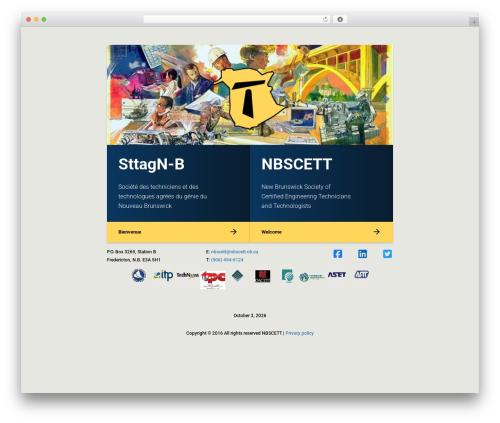Viewport: 500px width, 423px height.
Task: Open the Privacy policy link
Action: (x=299, y=333)
